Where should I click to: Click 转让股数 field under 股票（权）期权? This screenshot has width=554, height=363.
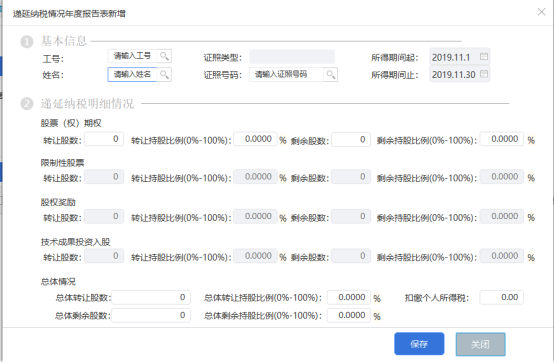point(104,139)
